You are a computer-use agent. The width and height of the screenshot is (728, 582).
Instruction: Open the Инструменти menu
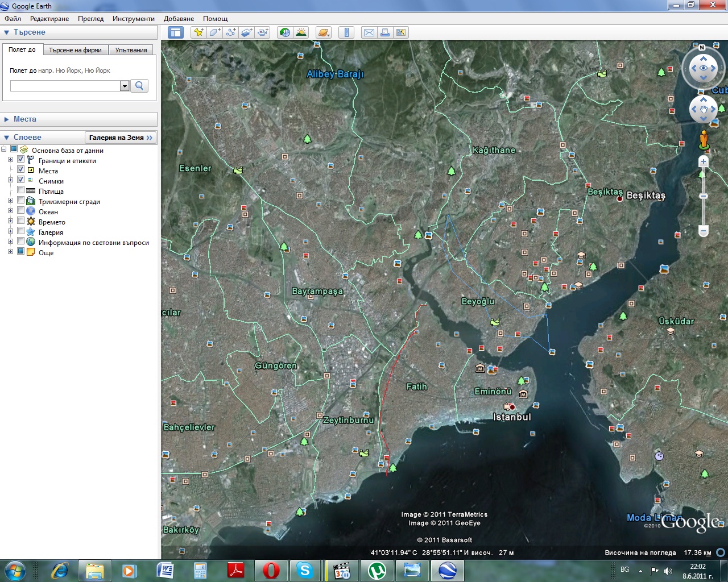pyautogui.click(x=134, y=19)
